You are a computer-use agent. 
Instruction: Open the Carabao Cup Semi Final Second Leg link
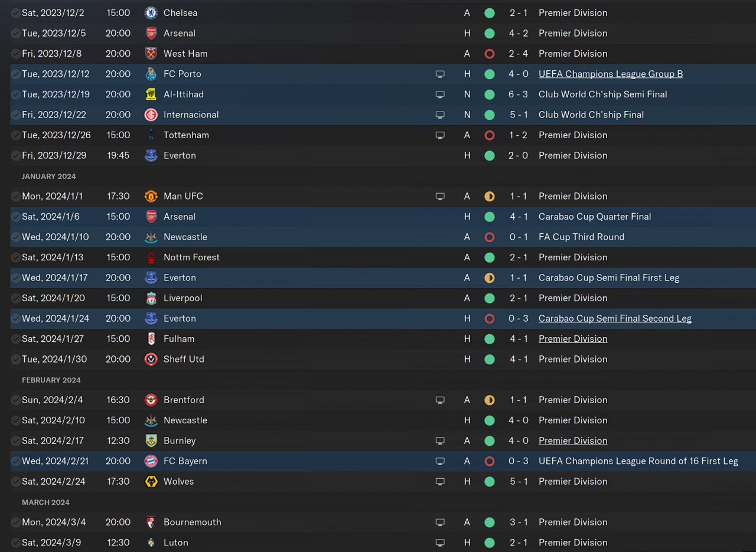pyautogui.click(x=615, y=318)
